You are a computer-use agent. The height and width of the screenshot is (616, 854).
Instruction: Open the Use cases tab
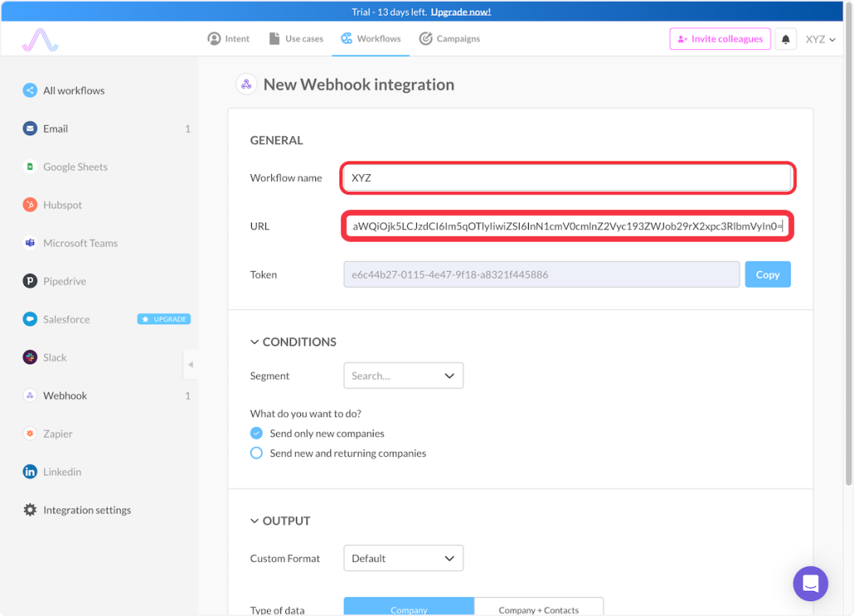(296, 39)
